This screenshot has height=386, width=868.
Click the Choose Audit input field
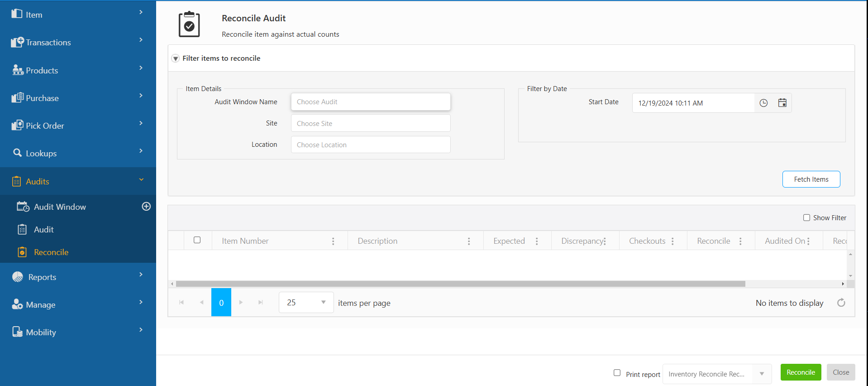point(371,101)
